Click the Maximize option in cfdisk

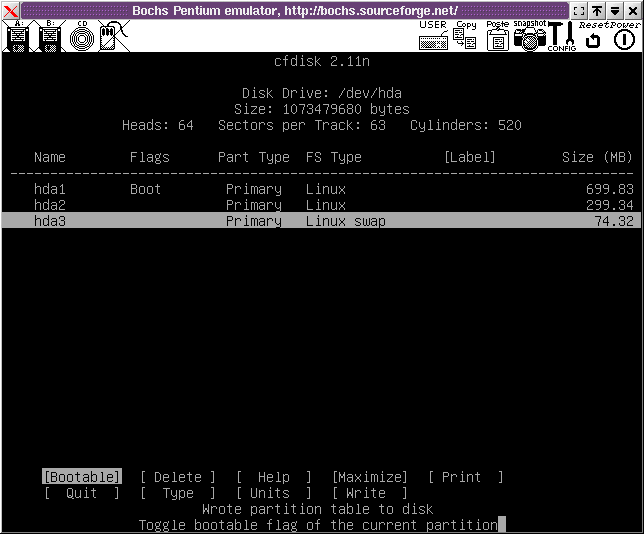(370, 477)
